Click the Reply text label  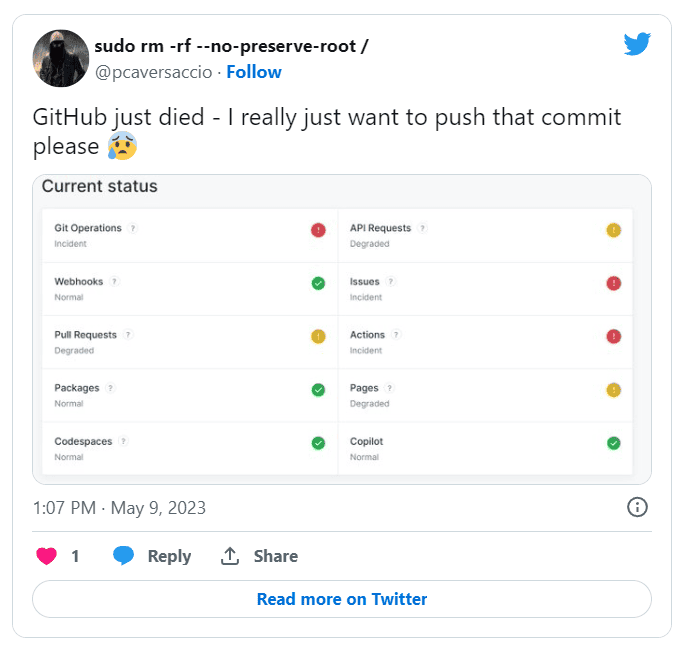click(169, 556)
